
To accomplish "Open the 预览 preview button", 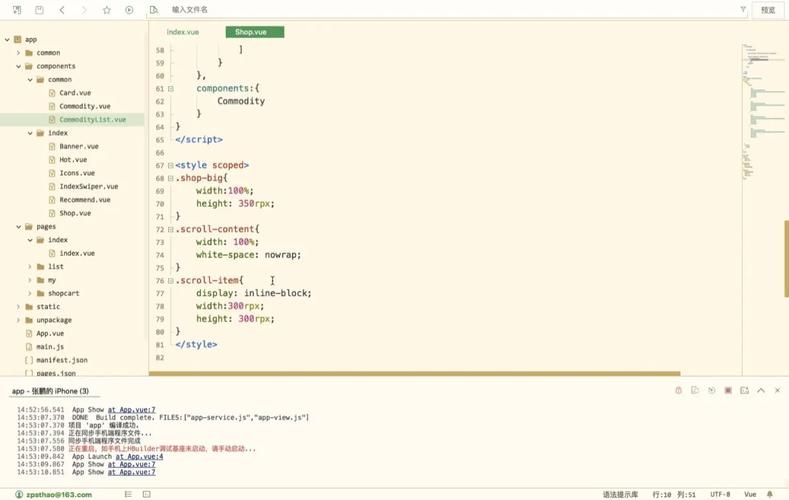I will click(x=768, y=10).
